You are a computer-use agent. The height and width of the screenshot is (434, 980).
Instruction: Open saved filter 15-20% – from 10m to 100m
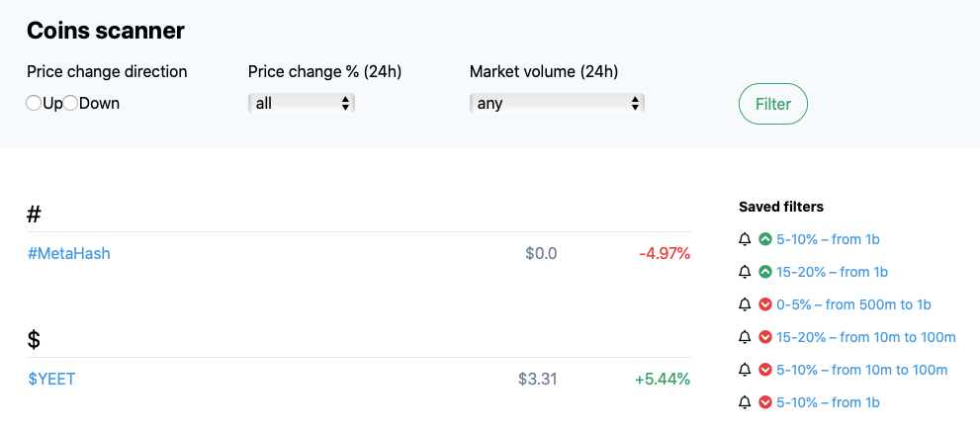(x=866, y=337)
